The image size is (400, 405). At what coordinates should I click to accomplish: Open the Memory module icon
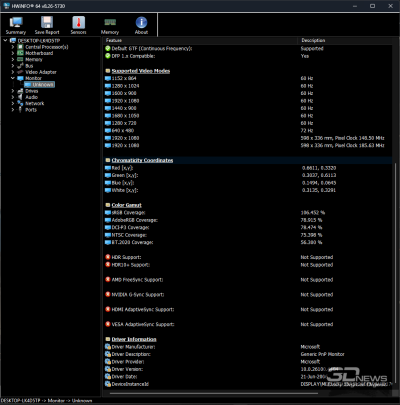110,23
